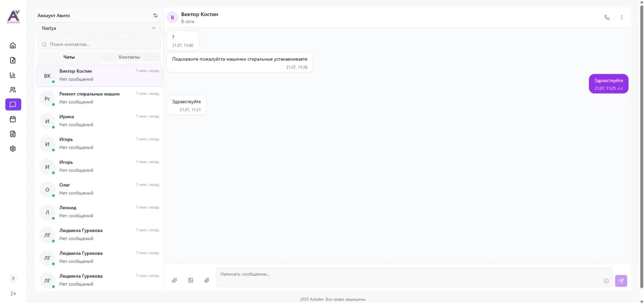Click the "В сети" status text
Viewport: 644px width, 303px height.
tap(188, 22)
